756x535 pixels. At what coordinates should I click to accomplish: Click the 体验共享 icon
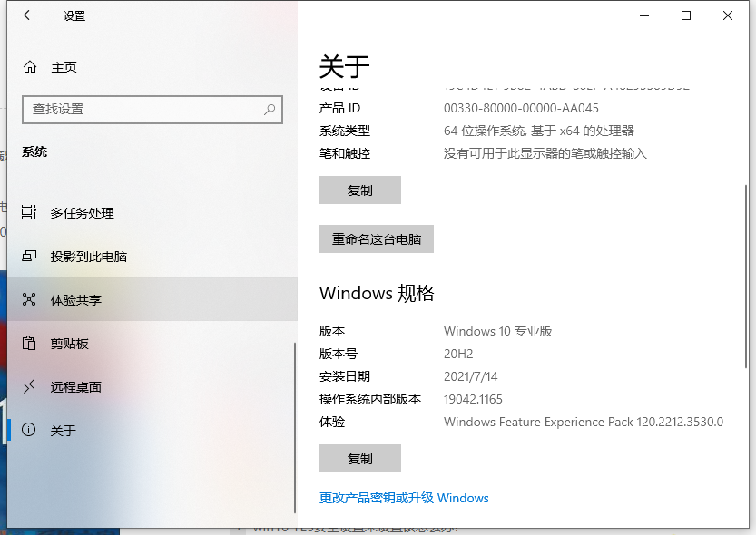click(x=29, y=299)
